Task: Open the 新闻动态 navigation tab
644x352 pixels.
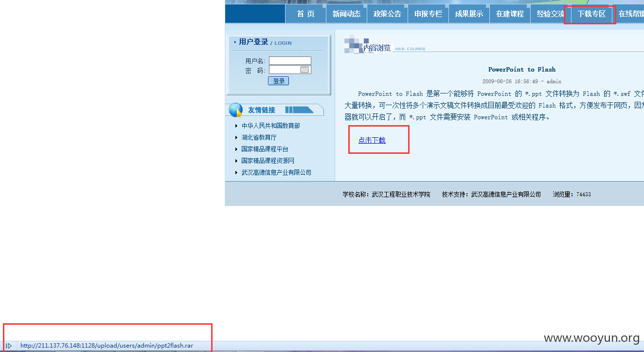Action: pyautogui.click(x=346, y=14)
